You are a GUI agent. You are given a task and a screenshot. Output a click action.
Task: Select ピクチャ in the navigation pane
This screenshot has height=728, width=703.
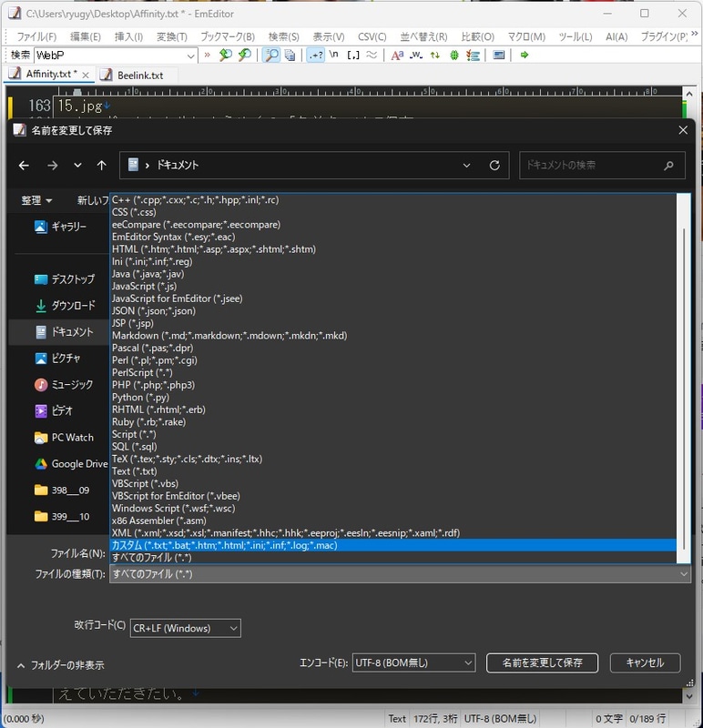click(x=57, y=359)
